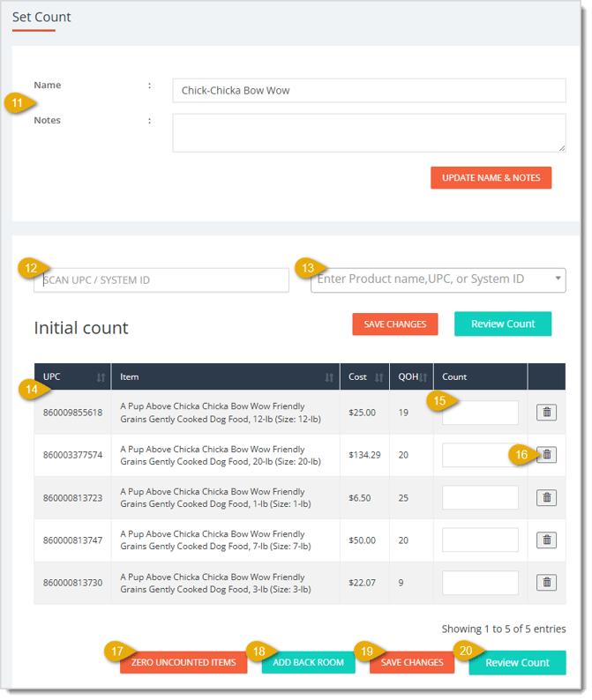Click the Initial count heading
592x700 pixels.
(x=81, y=328)
